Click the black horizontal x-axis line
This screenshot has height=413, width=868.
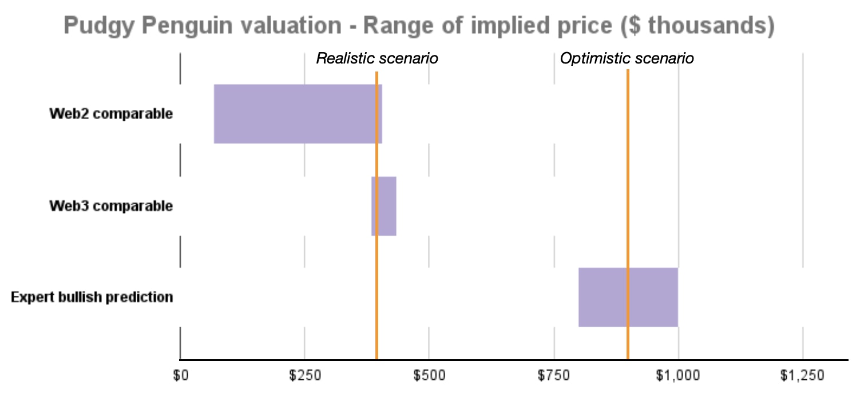[x=515, y=360]
